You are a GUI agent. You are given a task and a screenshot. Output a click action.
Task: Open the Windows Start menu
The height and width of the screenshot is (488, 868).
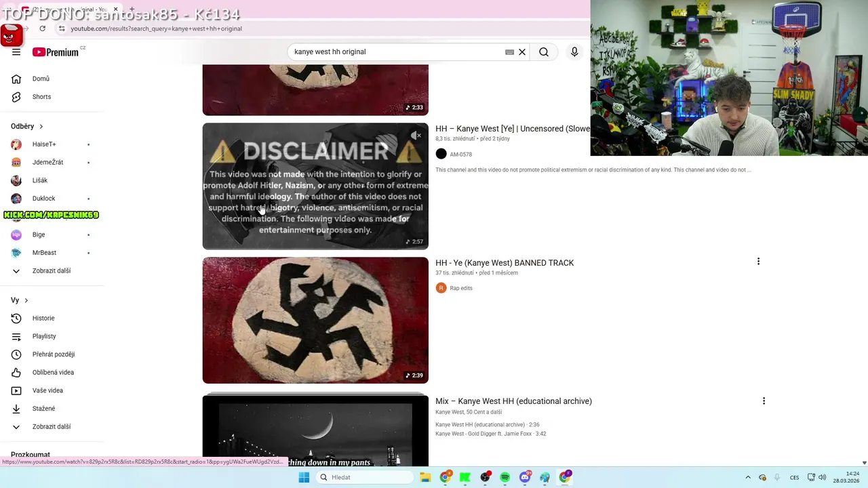(x=304, y=477)
